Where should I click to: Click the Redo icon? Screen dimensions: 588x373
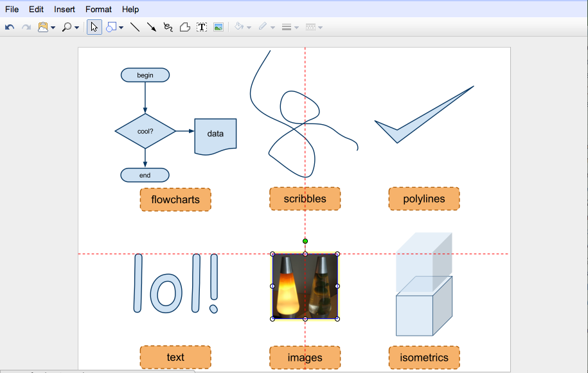point(26,26)
